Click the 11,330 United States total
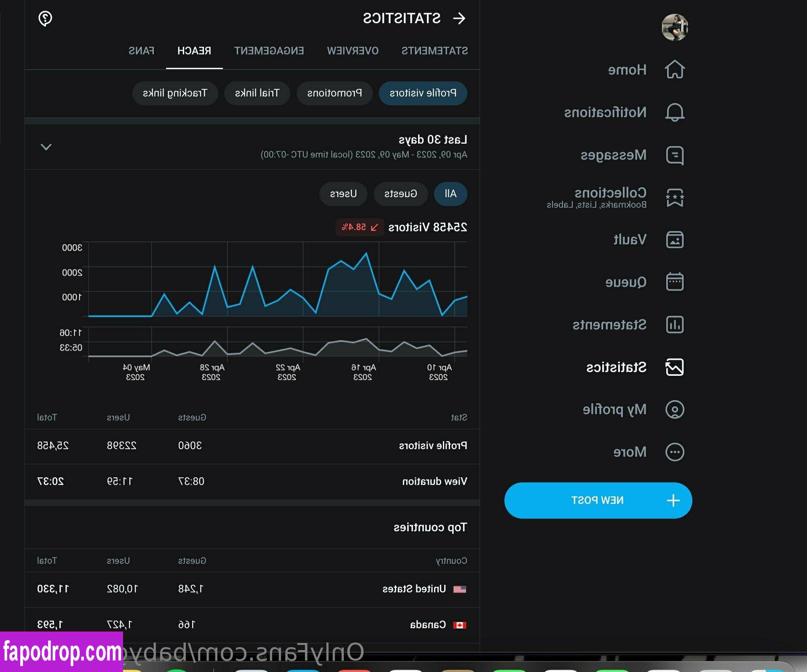 point(53,589)
